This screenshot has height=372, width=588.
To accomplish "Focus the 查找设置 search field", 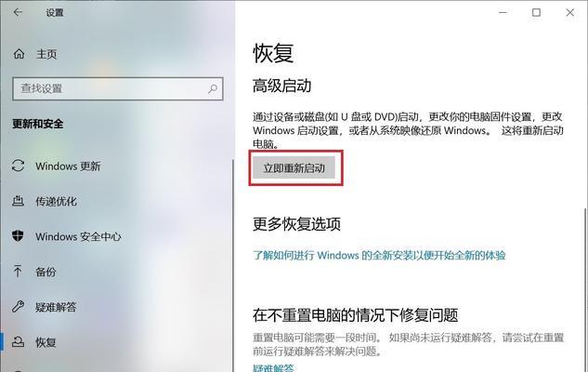I will [x=118, y=89].
